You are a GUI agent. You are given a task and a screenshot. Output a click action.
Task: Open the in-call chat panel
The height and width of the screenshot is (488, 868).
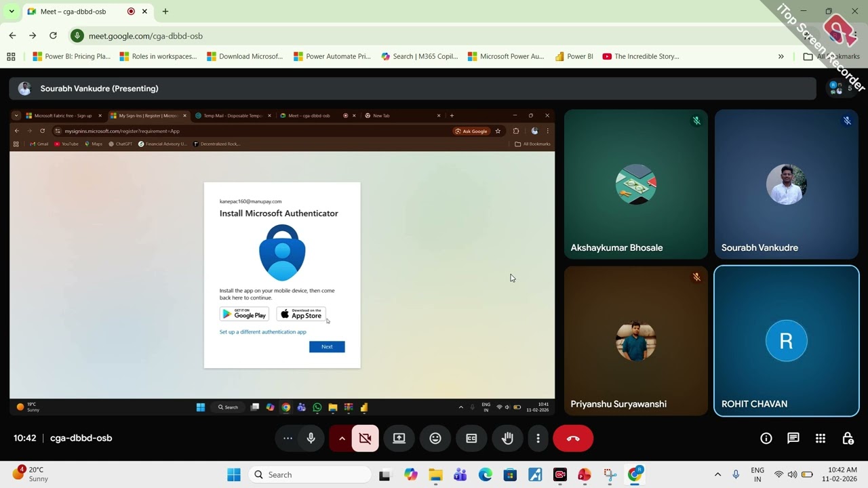point(793,439)
